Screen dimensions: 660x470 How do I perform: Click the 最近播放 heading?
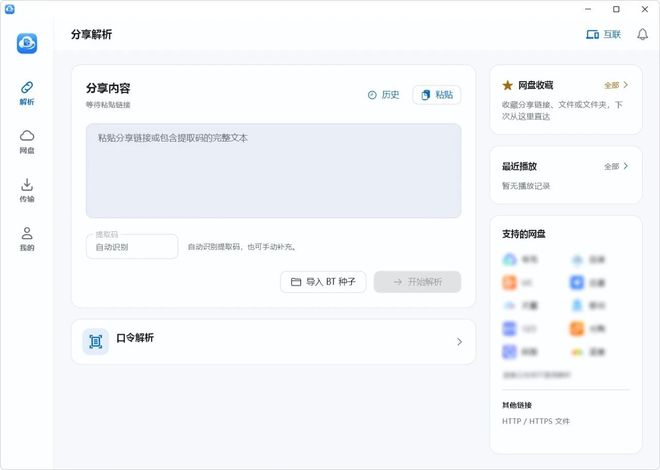point(519,166)
